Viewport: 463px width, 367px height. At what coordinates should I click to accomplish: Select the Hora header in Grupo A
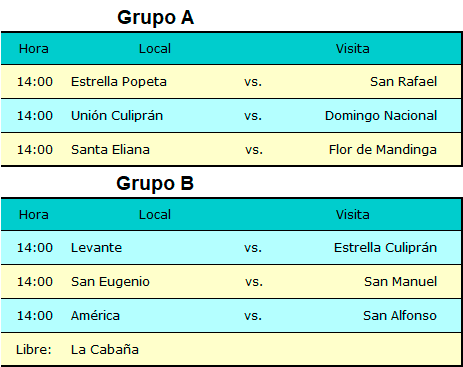tap(34, 49)
